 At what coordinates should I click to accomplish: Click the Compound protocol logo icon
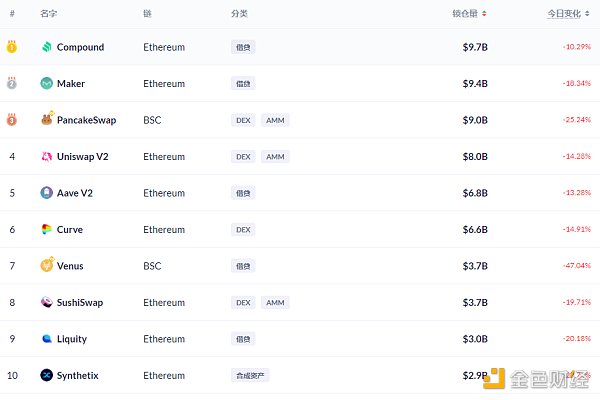[x=47, y=47]
